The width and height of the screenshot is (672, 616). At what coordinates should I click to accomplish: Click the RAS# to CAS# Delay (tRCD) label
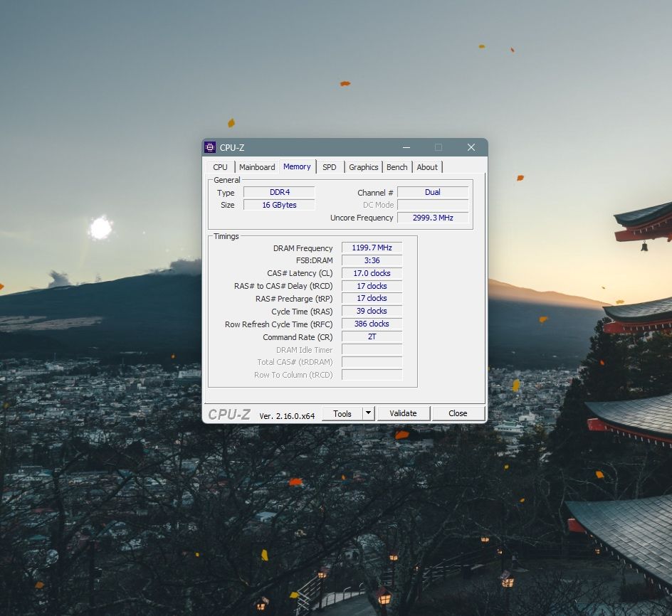pyautogui.click(x=283, y=286)
